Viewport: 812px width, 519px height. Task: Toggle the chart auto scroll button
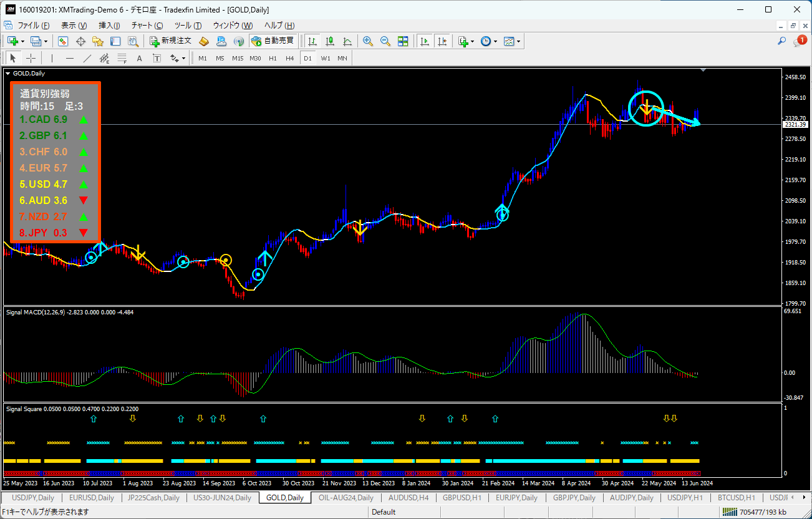[x=425, y=41]
